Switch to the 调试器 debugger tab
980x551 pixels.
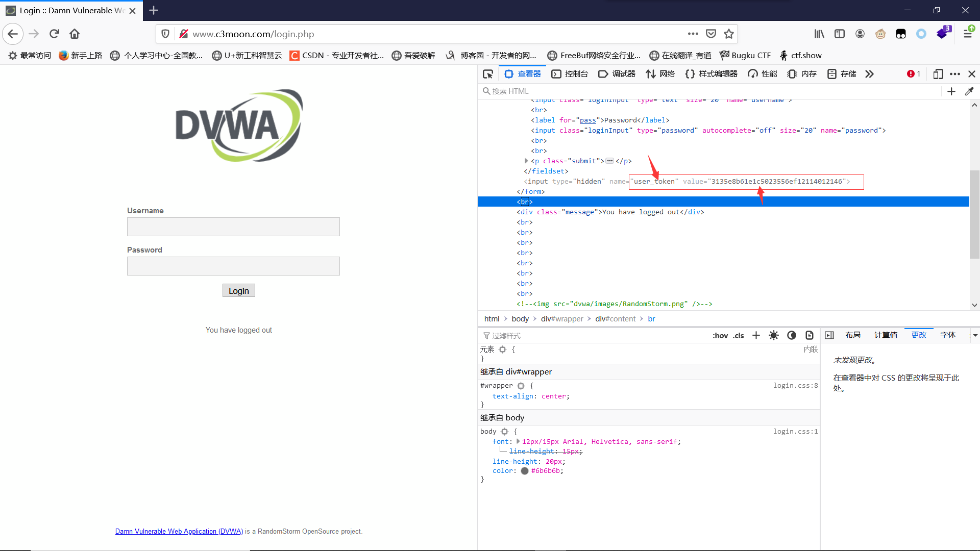click(x=617, y=74)
